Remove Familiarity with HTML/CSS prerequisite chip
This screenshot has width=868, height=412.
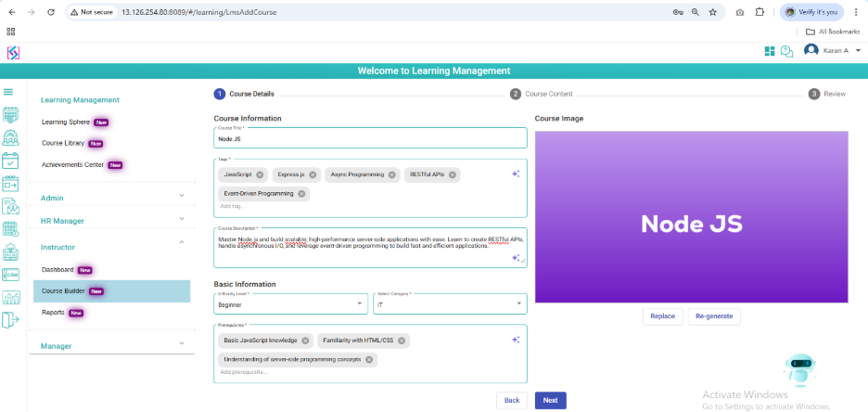coord(402,341)
